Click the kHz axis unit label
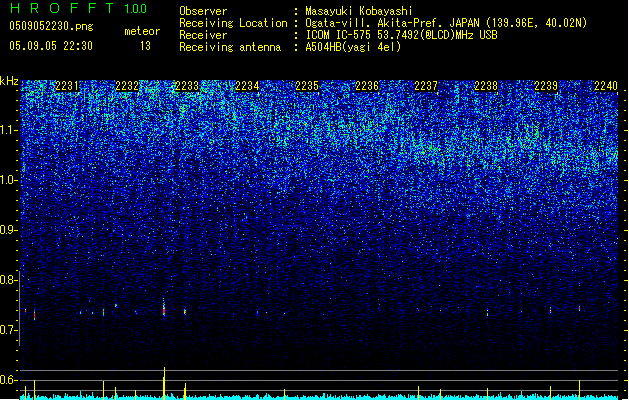This screenshot has width=629, height=400. [x=9, y=81]
